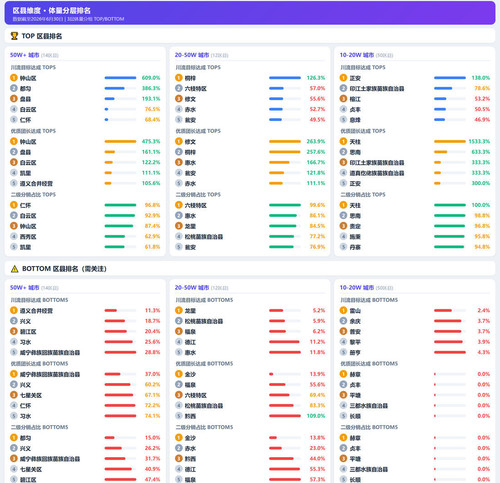Screen dimensions: 500x483
Task: Click the 遵义合并经营 name on the 105.6% row
Action: click(36, 183)
